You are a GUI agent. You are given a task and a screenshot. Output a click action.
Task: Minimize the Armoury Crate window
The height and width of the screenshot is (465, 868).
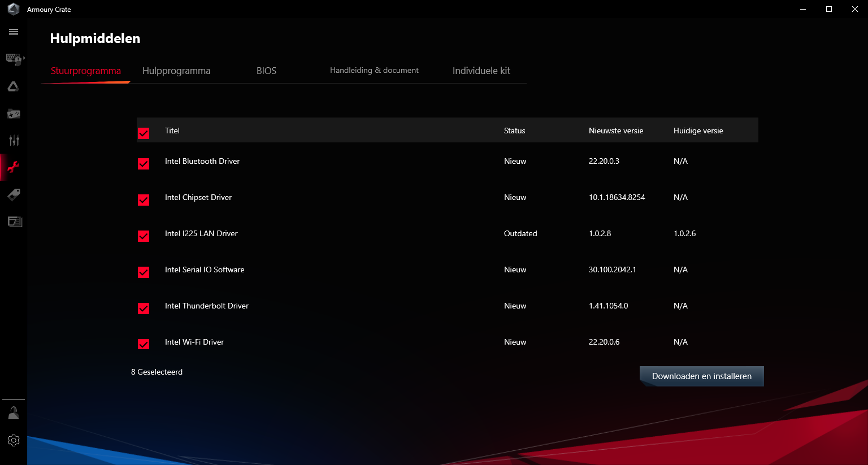point(803,9)
